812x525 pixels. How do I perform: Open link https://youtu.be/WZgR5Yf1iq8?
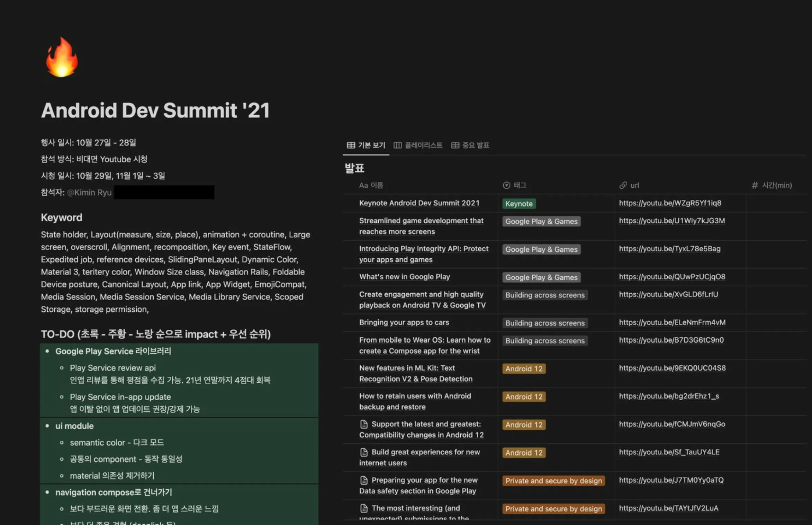(670, 203)
